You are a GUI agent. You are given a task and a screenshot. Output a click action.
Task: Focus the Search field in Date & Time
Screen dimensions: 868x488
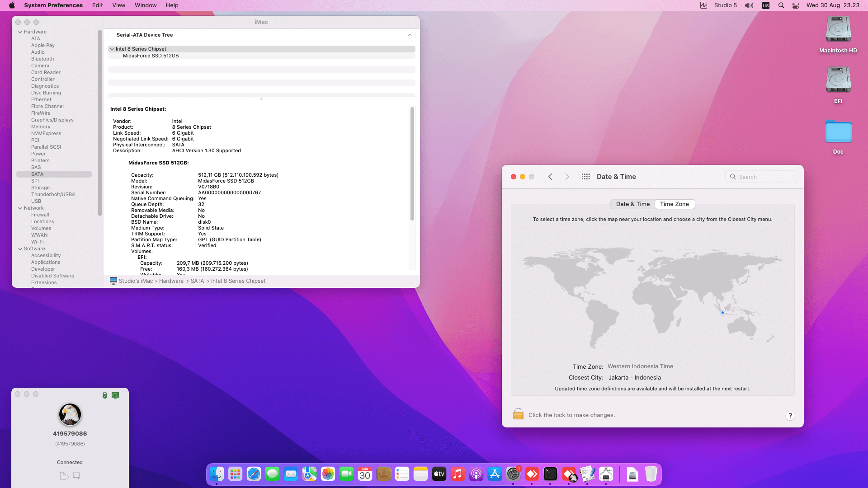coord(761,177)
